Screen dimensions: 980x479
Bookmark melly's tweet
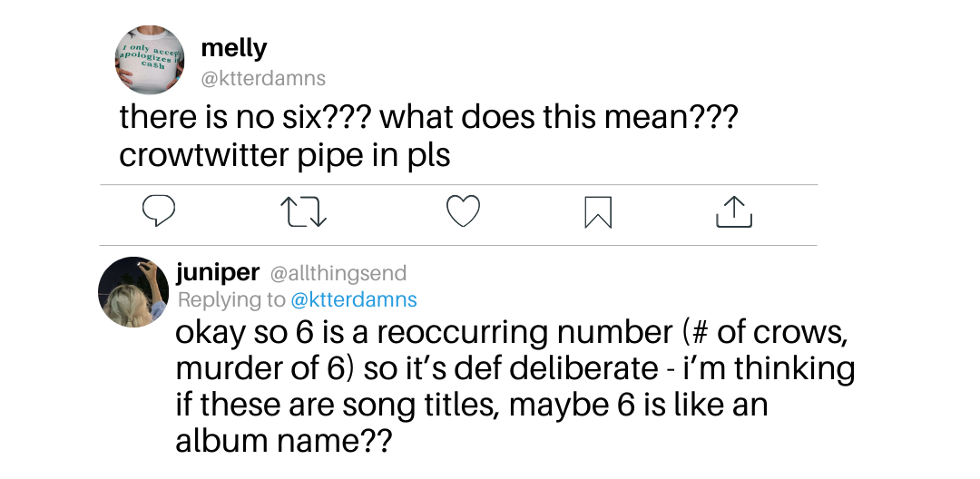pyautogui.click(x=598, y=212)
